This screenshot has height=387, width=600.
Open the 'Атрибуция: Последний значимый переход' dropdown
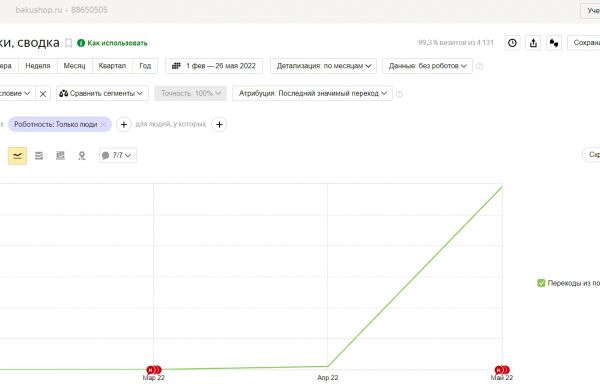pos(312,93)
